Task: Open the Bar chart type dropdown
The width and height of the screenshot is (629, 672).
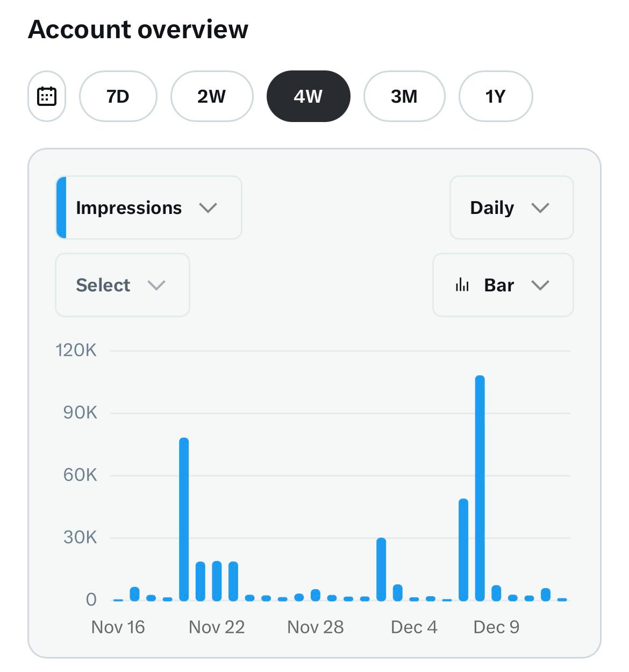Action: pos(503,285)
